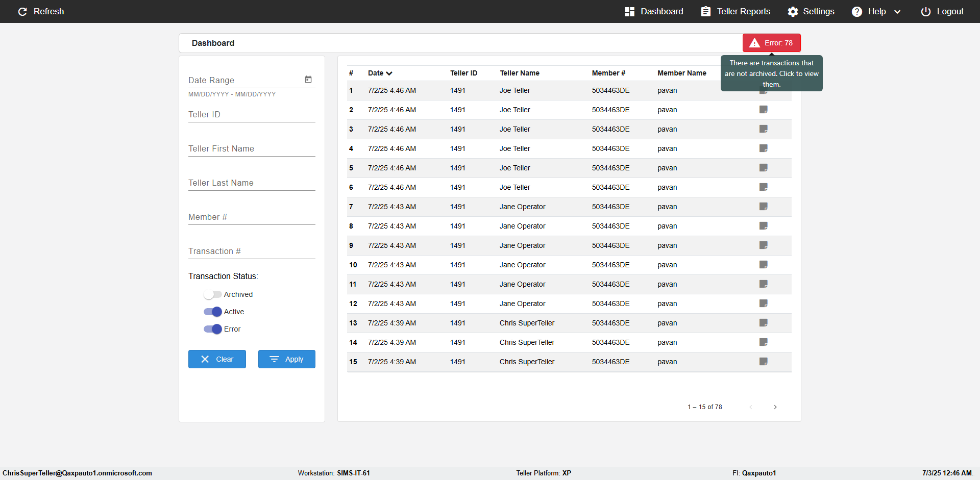Click row 14 Chris SuperTeller name

[527, 342]
